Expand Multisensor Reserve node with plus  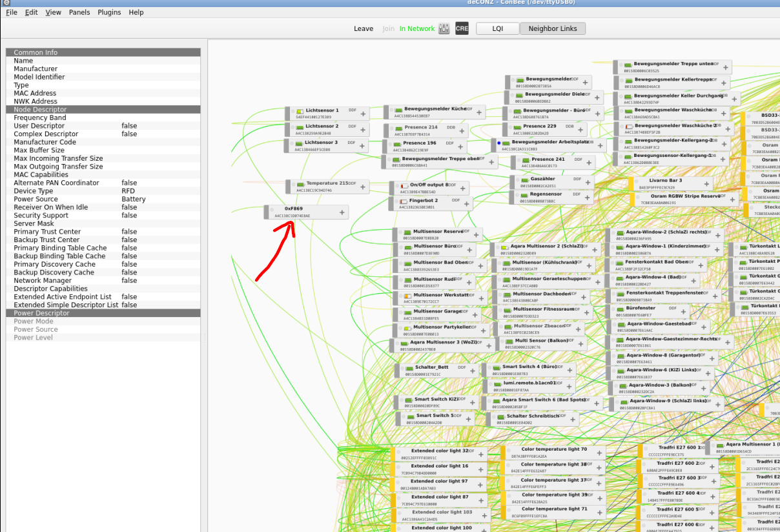click(x=476, y=234)
